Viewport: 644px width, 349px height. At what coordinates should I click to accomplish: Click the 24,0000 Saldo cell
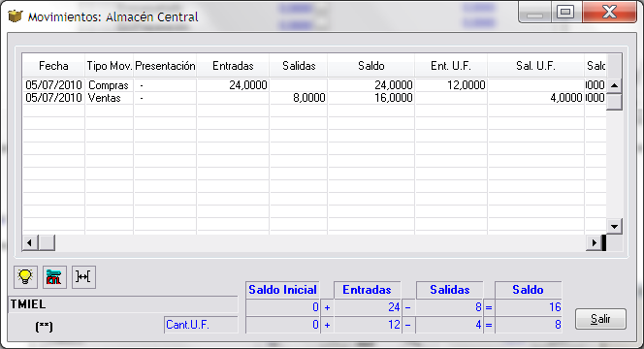coord(371,85)
